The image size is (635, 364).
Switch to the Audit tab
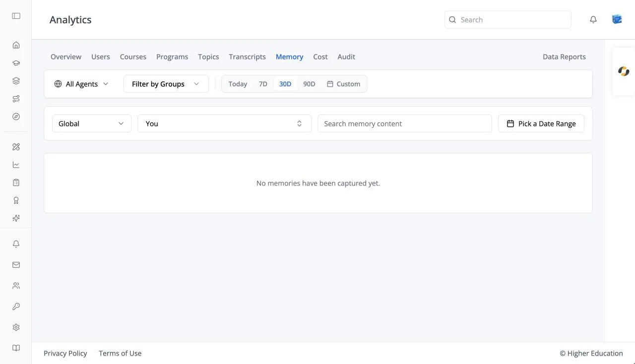point(346,57)
